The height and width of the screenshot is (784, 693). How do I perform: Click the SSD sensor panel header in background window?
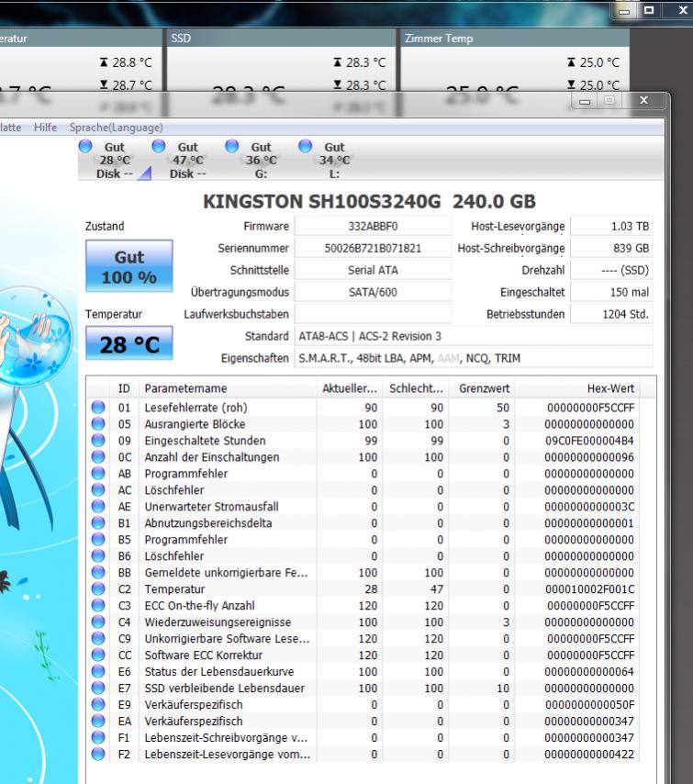(281, 38)
